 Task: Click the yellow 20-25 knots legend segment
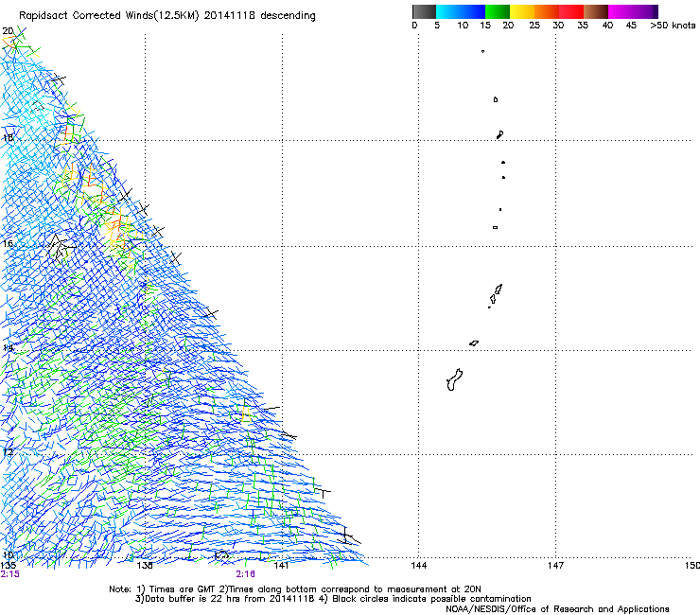[522, 11]
